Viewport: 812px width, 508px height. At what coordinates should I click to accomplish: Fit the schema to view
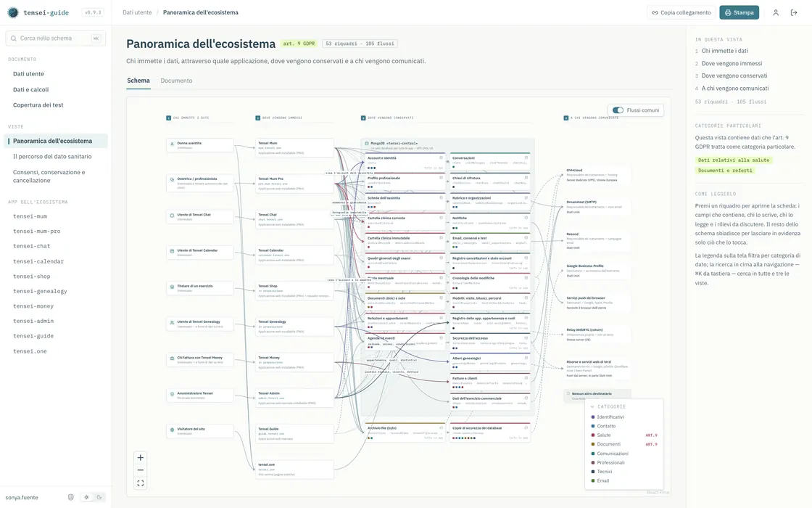[x=141, y=483]
